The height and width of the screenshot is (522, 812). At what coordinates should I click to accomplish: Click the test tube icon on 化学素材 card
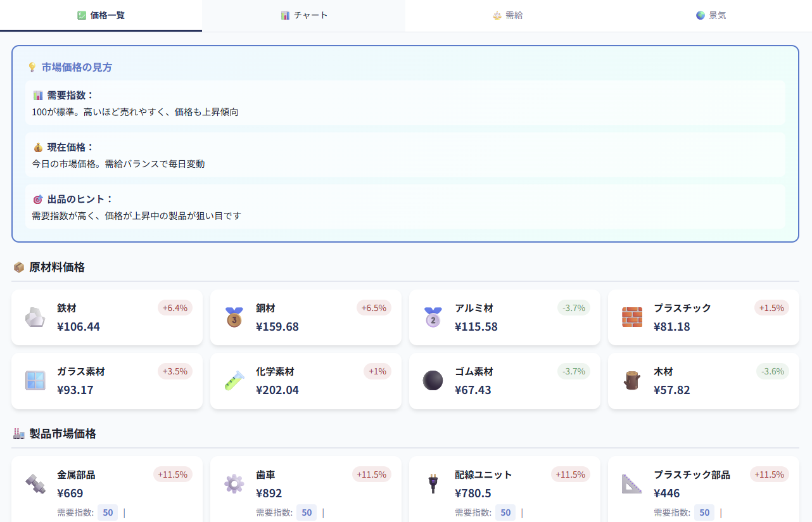pyautogui.click(x=234, y=381)
